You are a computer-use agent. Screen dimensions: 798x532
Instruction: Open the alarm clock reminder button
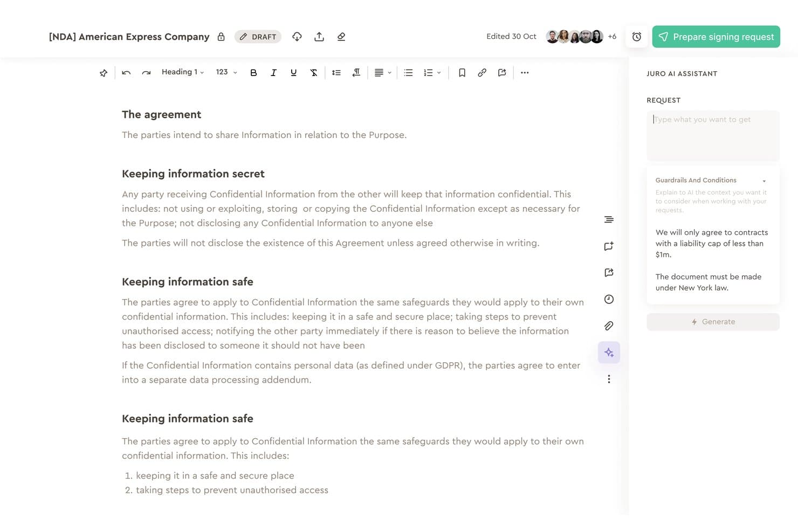[637, 37]
